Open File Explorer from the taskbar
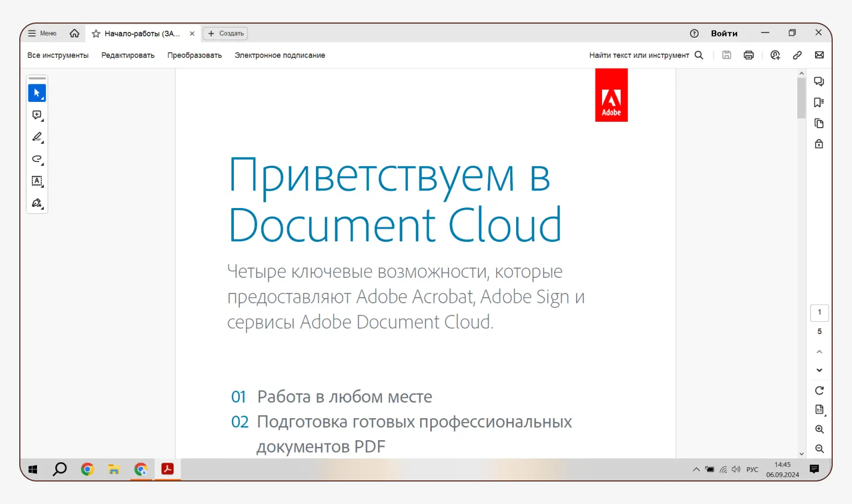The width and height of the screenshot is (852, 504). pyautogui.click(x=114, y=470)
